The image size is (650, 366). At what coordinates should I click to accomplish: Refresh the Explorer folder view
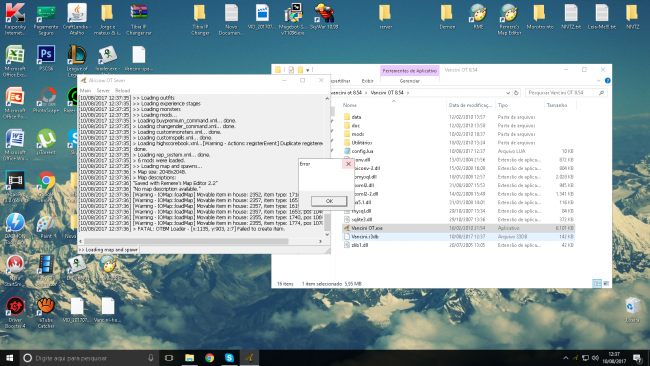[x=516, y=93]
